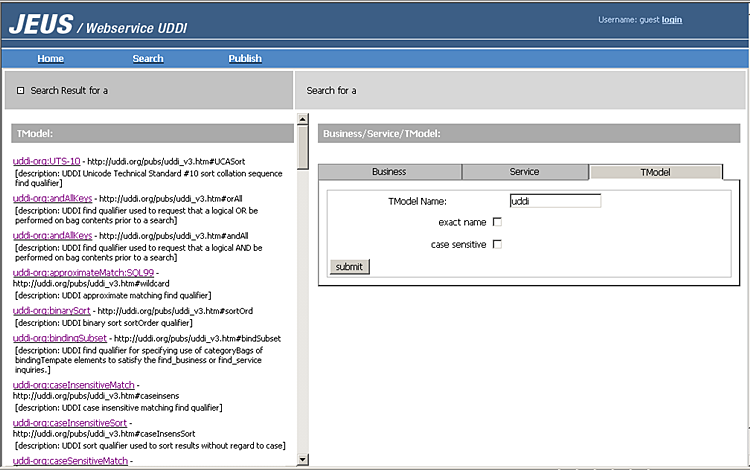Open the uddi-org:binarySort result link
This screenshot has height=470, width=750.
(x=52, y=311)
